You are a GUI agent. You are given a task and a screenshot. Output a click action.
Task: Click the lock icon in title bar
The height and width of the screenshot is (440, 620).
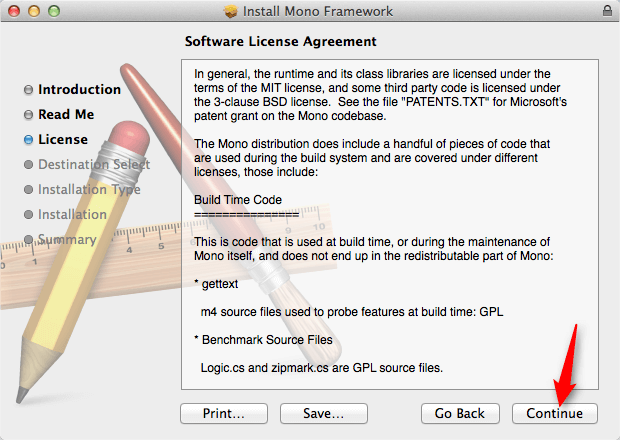point(607,11)
